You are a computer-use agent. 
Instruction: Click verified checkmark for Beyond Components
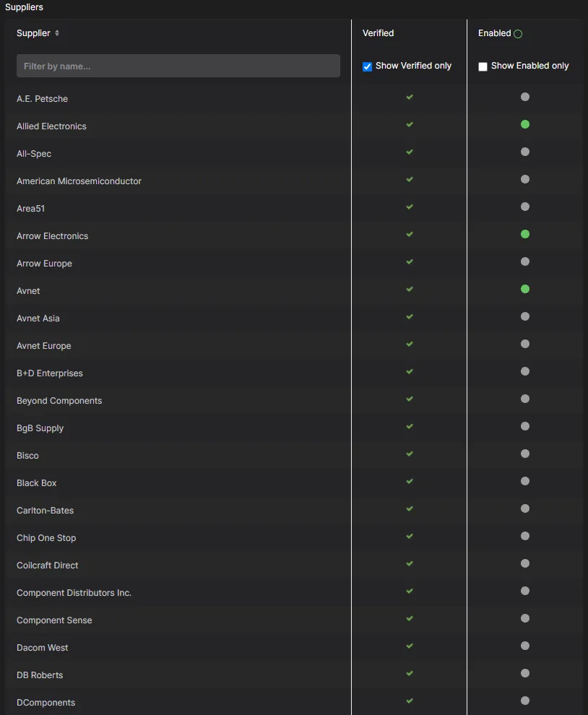tap(410, 399)
